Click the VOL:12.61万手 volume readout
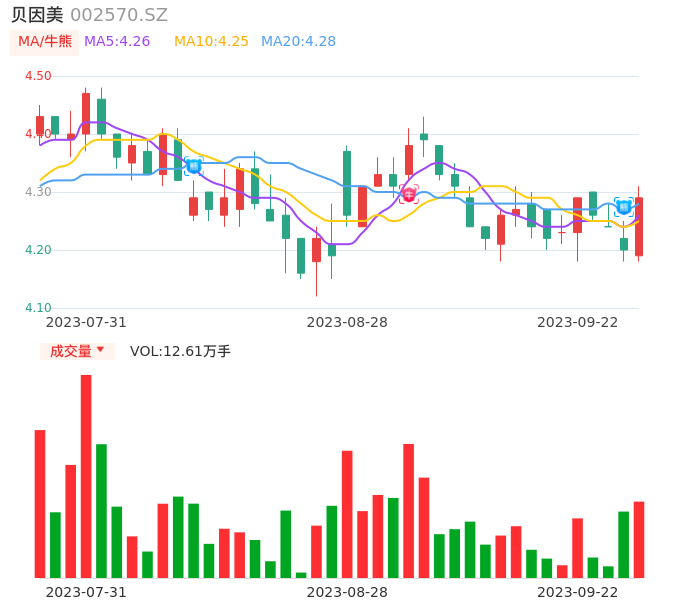This screenshot has height=606, width=686. pos(180,351)
